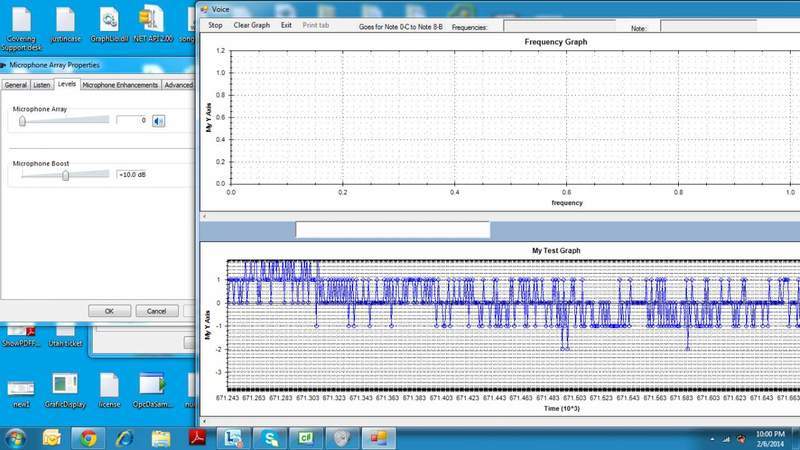Switch to the General tab
The height and width of the screenshot is (450, 800).
point(15,85)
